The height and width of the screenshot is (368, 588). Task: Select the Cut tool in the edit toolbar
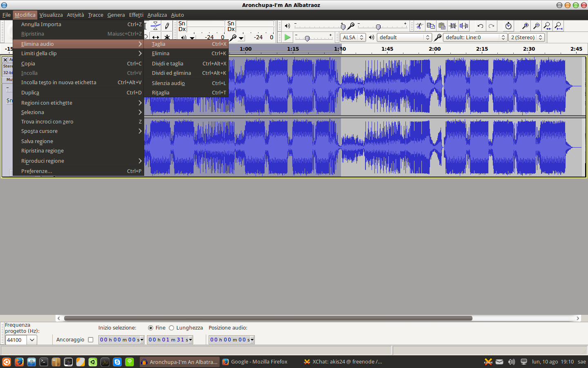tap(419, 26)
